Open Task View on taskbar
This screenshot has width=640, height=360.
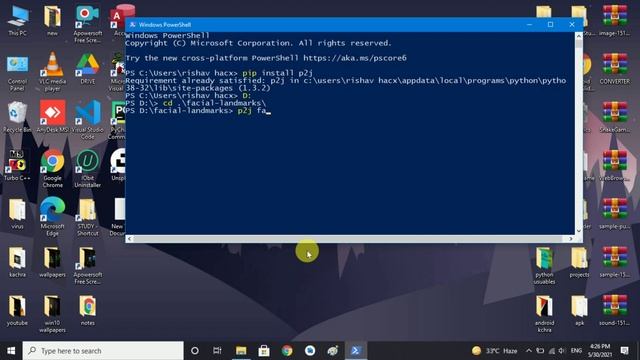point(217,351)
